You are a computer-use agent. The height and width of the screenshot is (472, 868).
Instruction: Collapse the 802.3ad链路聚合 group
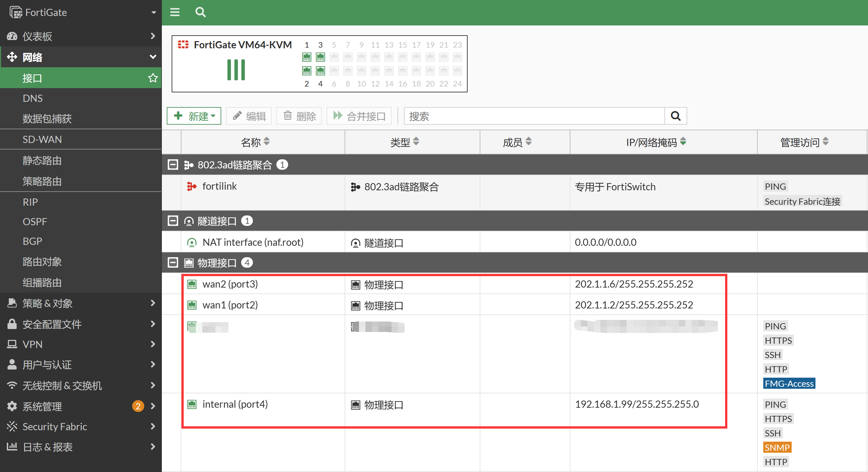coord(173,165)
